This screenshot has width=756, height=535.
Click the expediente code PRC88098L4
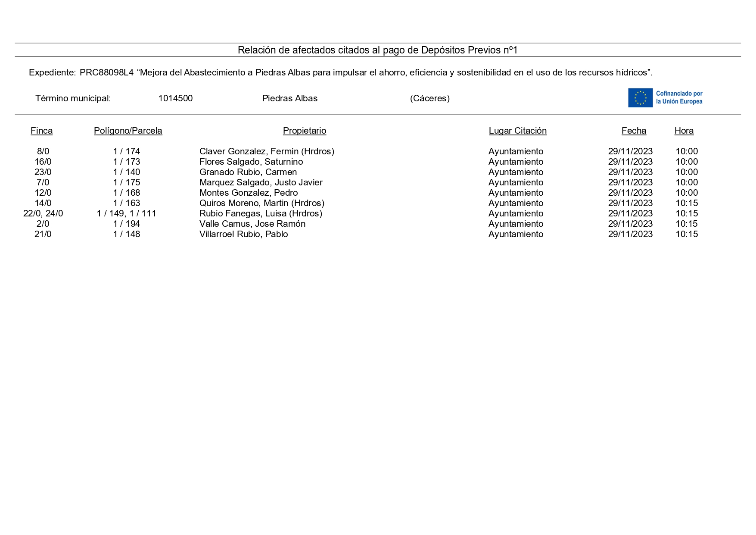coord(106,72)
